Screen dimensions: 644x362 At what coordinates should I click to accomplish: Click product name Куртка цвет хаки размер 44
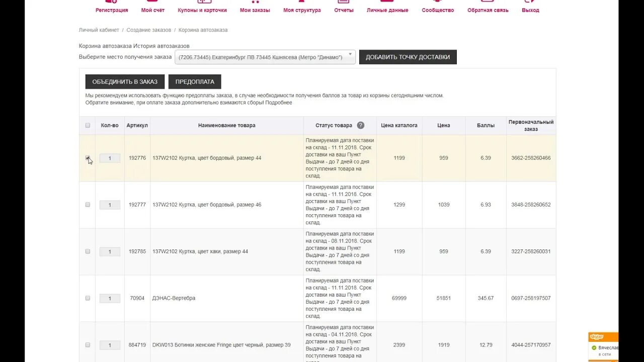point(200,251)
